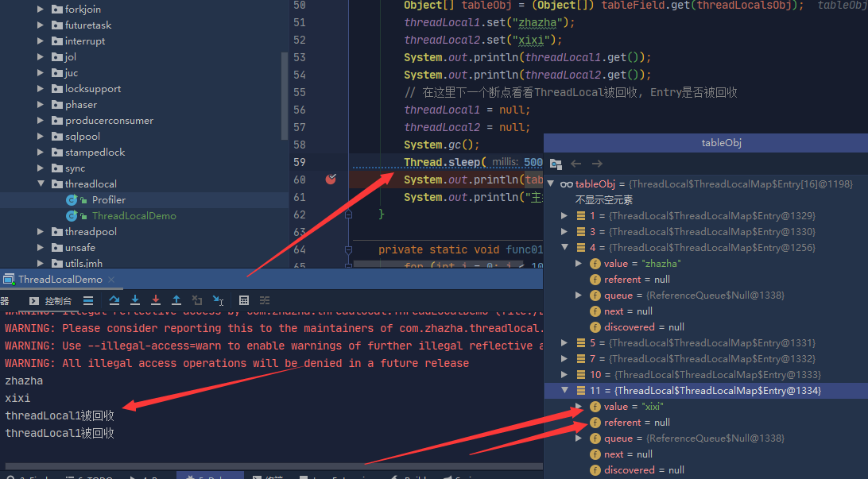868x479 pixels.
Task: Expand entry 5 Entry@1331
Action: coord(564,343)
